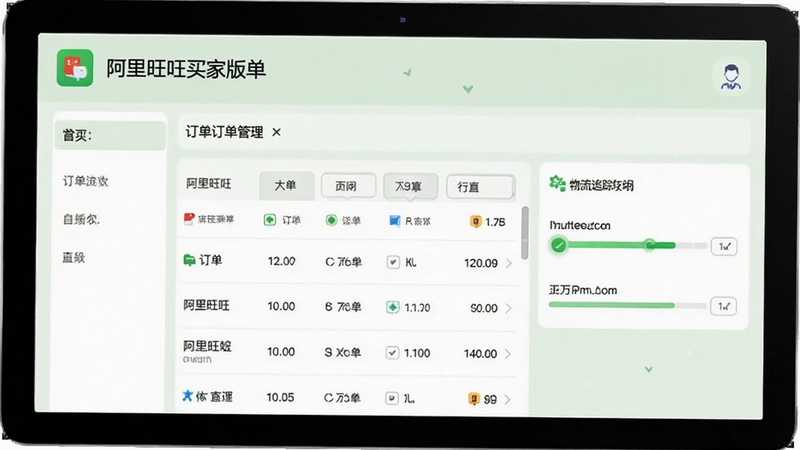Click the 140.00 amount
This screenshot has width=800, height=450.
tap(480, 354)
